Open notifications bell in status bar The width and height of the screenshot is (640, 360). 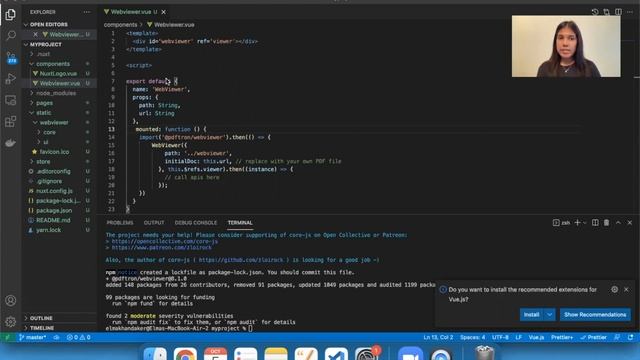631,338
